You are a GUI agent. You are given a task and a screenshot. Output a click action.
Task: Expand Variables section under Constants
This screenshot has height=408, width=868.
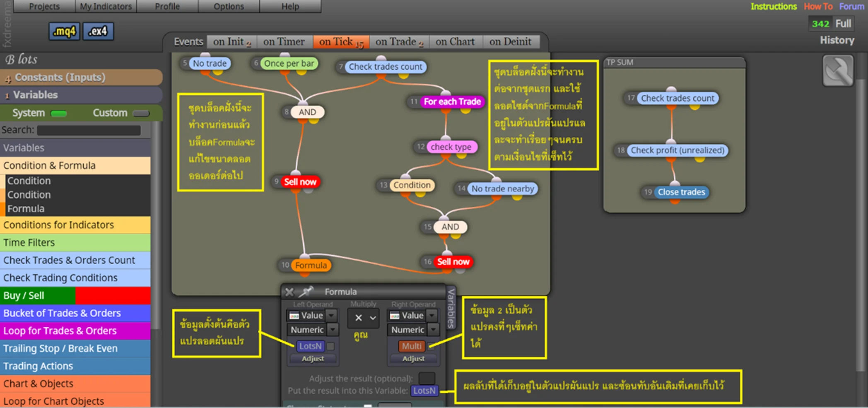(81, 95)
